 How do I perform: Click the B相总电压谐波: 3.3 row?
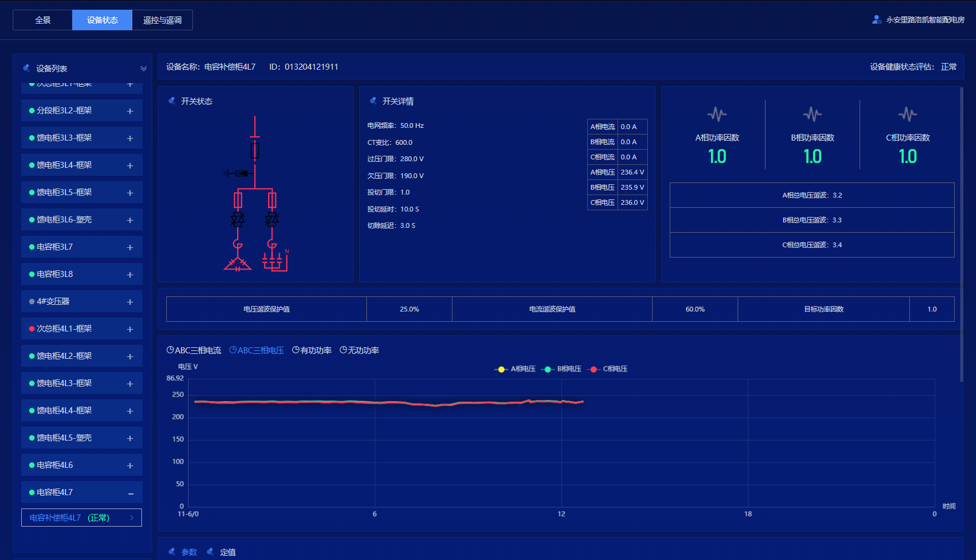coord(812,220)
